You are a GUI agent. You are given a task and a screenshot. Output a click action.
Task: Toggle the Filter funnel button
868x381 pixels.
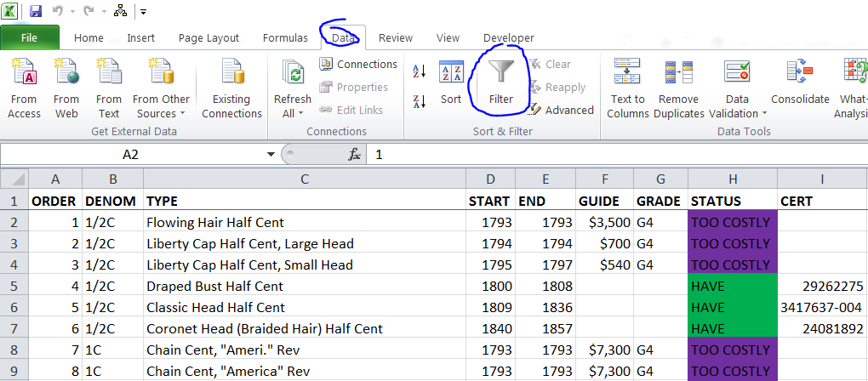[x=501, y=83]
